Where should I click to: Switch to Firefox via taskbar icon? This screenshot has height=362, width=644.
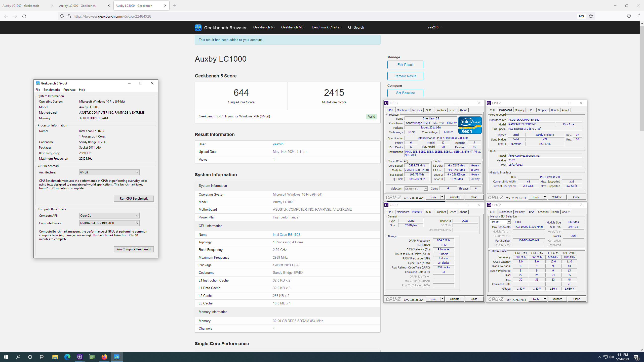pos(104,357)
